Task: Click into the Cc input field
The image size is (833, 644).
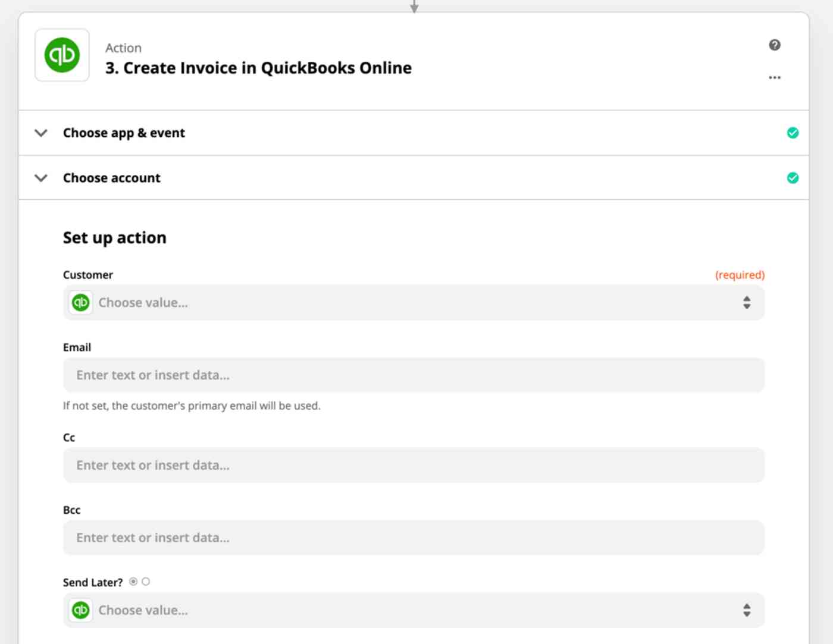Action: [414, 465]
